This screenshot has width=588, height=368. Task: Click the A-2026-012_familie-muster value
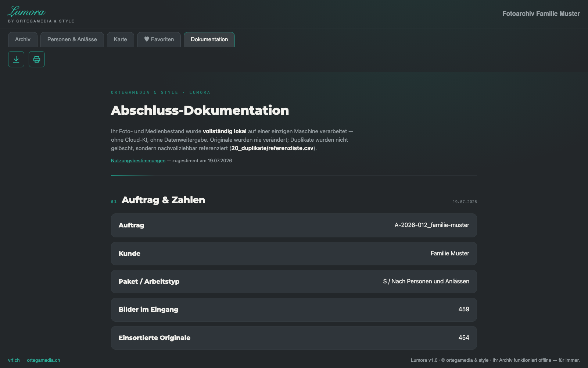click(432, 225)
